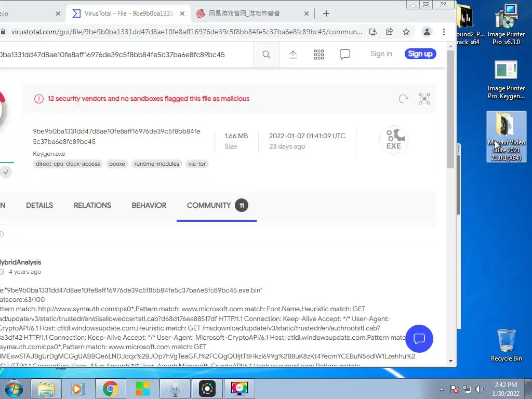Show hidden tray icons arrow
532x399 pixels.
click(442, 389)
